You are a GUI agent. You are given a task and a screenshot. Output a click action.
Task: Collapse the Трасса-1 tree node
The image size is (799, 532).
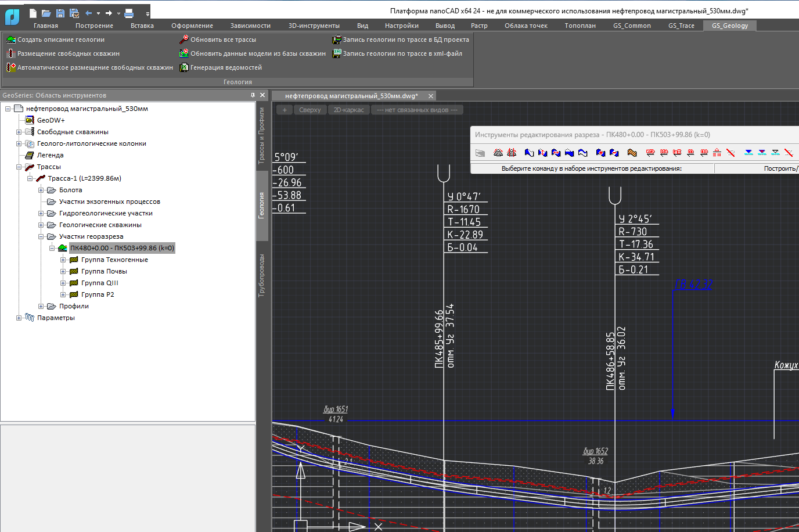click(x=30, y=178)
